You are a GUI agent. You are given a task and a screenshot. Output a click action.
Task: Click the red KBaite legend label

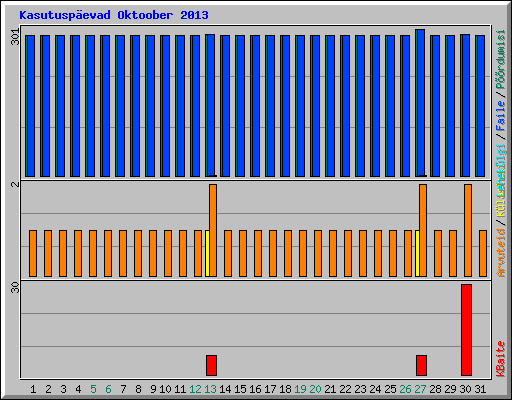click(x=500, y=359)
